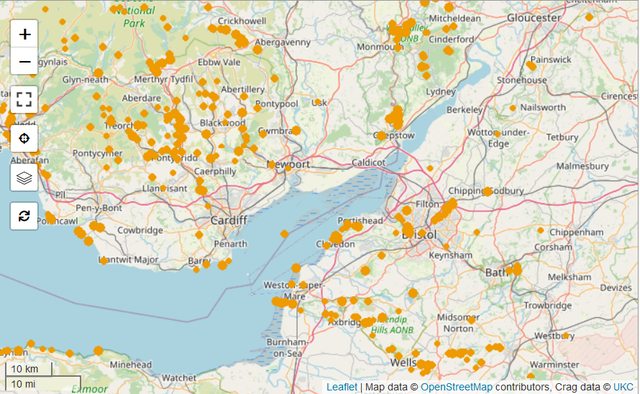Click the Tetbury town label
Viewport: 640px width, 394px height.
[562, 137]
